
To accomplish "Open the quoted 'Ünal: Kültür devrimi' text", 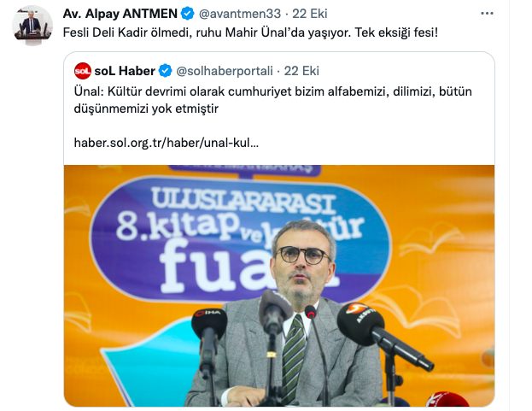I will pos(272,100).
